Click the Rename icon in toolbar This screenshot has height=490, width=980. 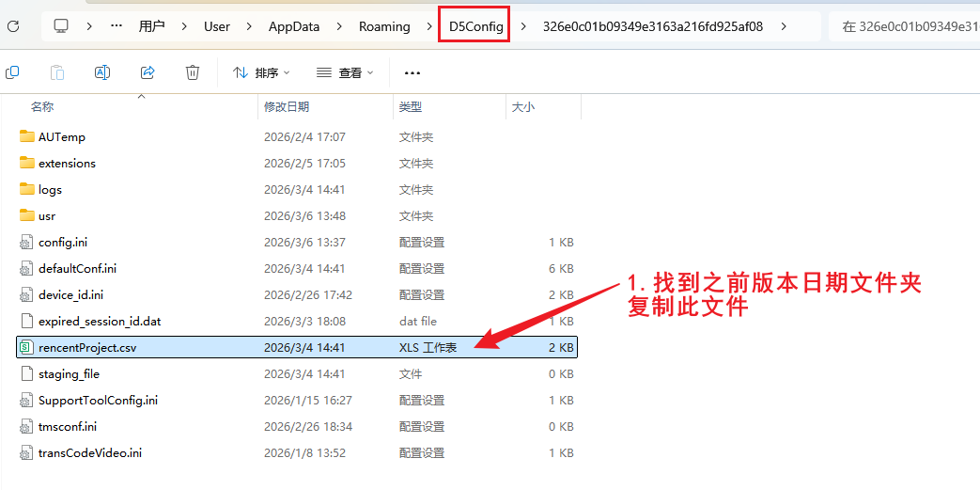click(x=102, y=72)
